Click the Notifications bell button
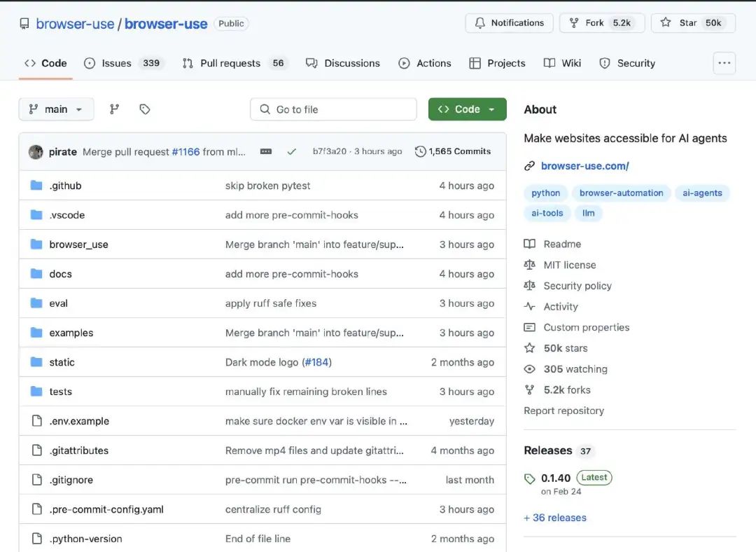Screen dimensions: 756x552 click(509, 23)
